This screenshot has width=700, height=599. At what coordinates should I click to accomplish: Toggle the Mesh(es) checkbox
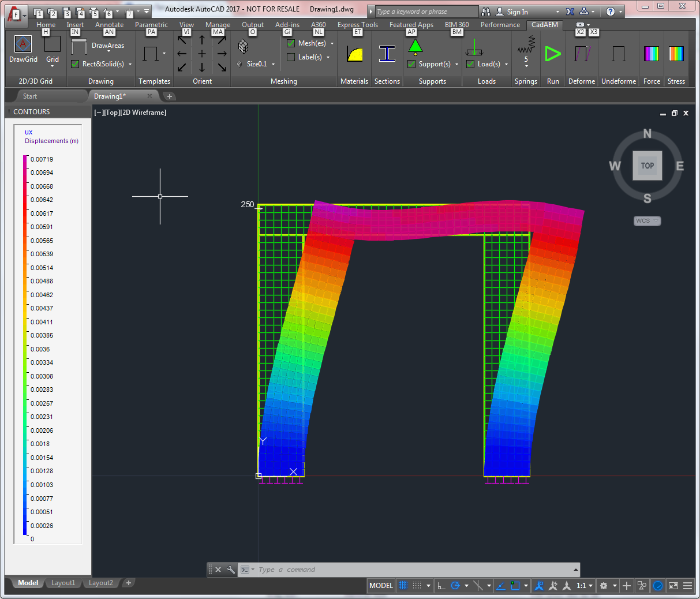tap(291, 43)
